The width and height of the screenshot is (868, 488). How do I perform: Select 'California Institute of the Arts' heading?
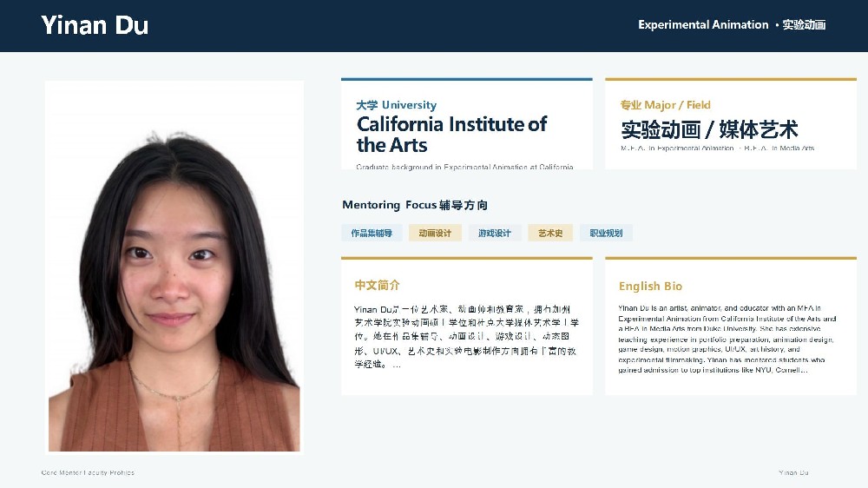tap(451, 134)
